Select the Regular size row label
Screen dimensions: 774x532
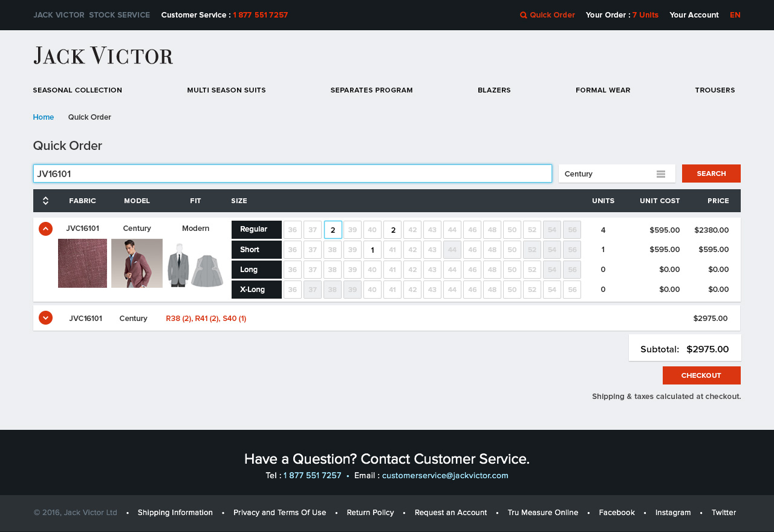256,229
